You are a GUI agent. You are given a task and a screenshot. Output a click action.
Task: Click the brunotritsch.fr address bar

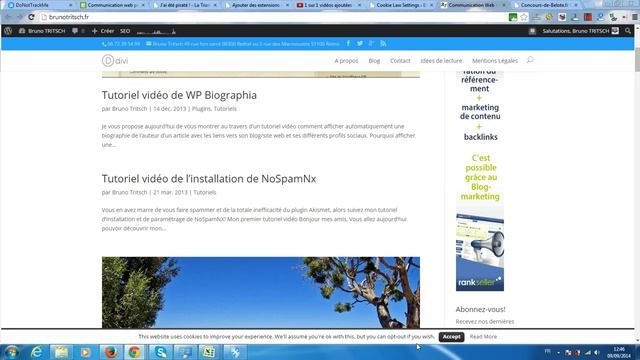pos(273,17)
